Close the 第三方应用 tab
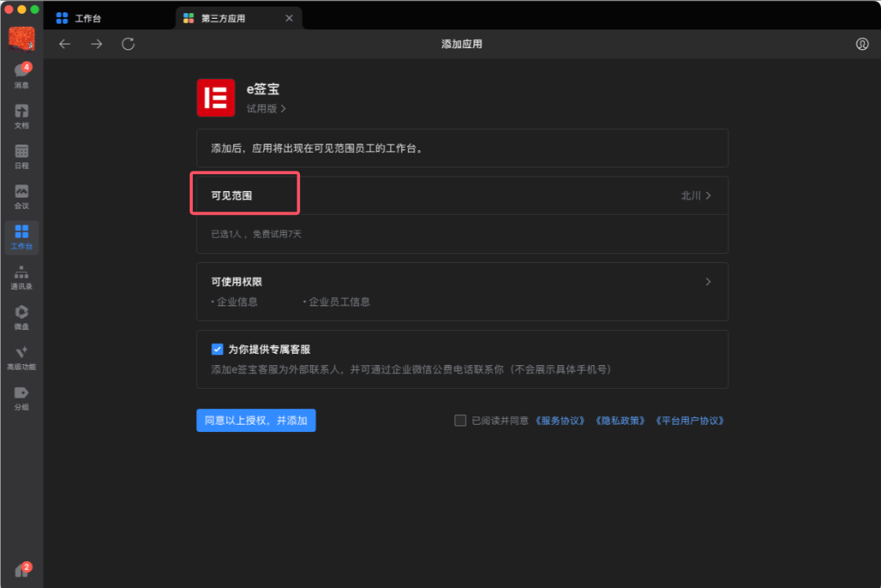The width and height of the screenshot is (881, 588). pyautogui.click(x=288, y=18)
